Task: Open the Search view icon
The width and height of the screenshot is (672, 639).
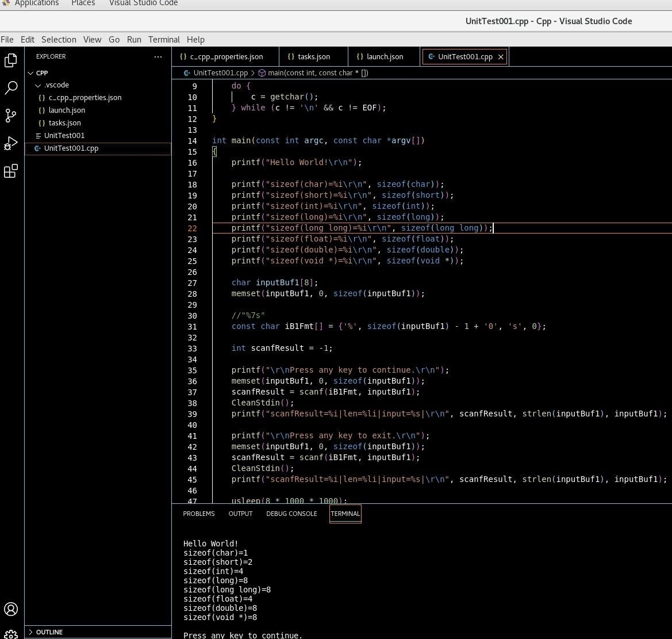Action: tap(11, 87)
